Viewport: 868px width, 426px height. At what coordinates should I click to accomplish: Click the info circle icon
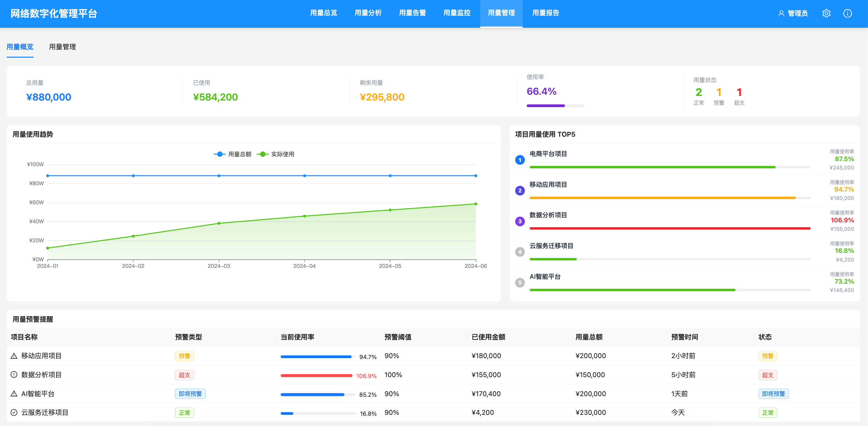(847, 14)
